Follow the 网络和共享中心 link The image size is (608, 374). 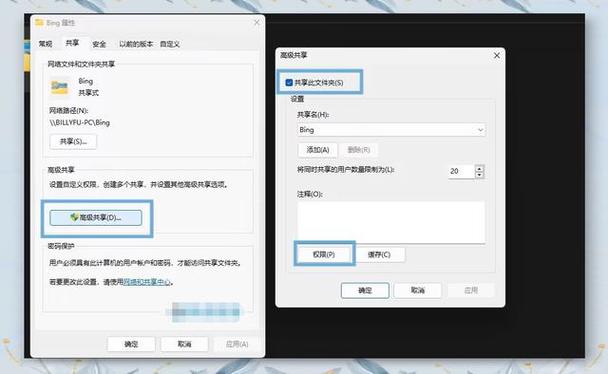click(x=147, y=282)
